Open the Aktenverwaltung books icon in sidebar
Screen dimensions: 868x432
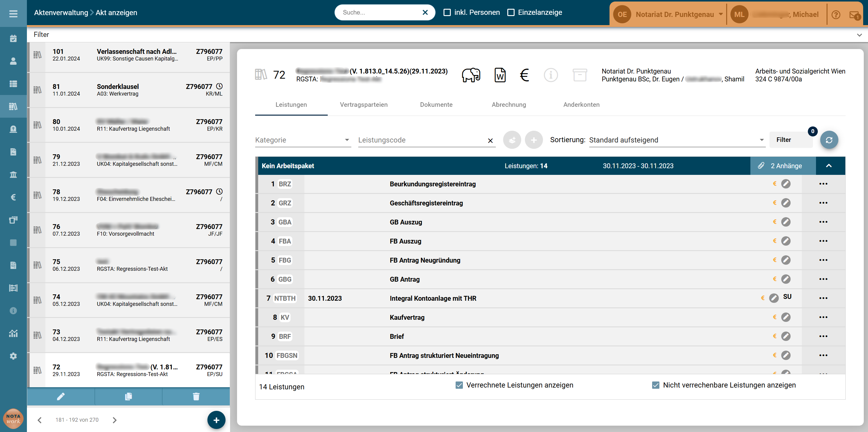[13, 106]
